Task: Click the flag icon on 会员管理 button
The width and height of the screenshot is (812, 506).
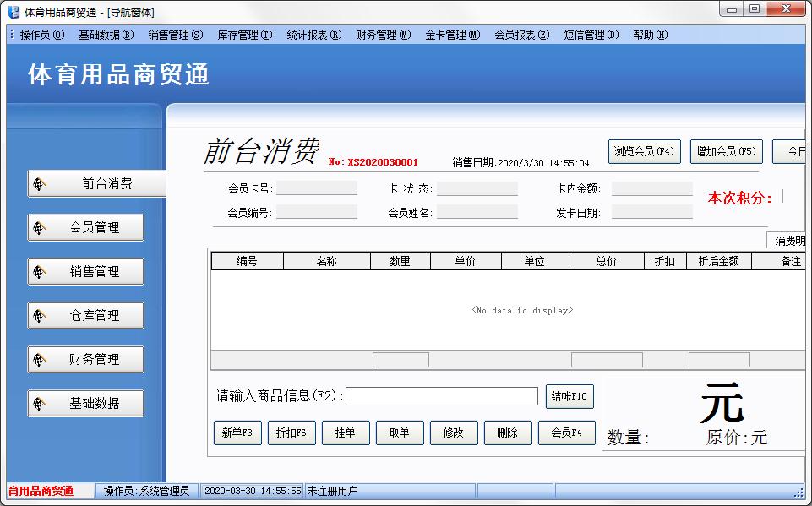Action: point(40,228)
